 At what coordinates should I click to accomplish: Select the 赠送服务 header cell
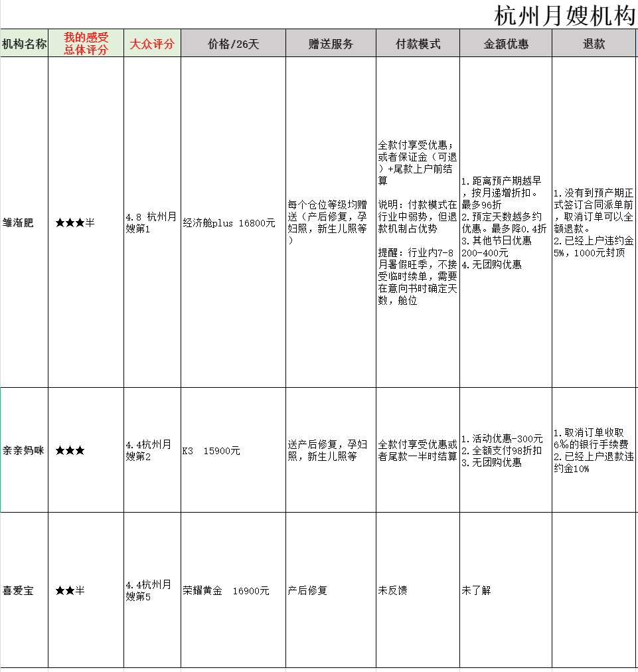coord(331,43)
